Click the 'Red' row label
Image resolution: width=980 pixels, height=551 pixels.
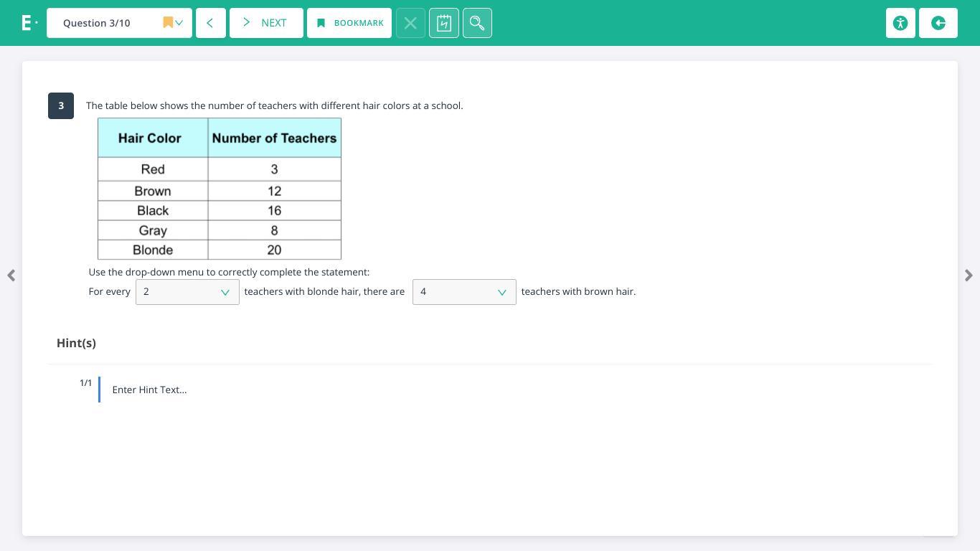tap(153, 169)
